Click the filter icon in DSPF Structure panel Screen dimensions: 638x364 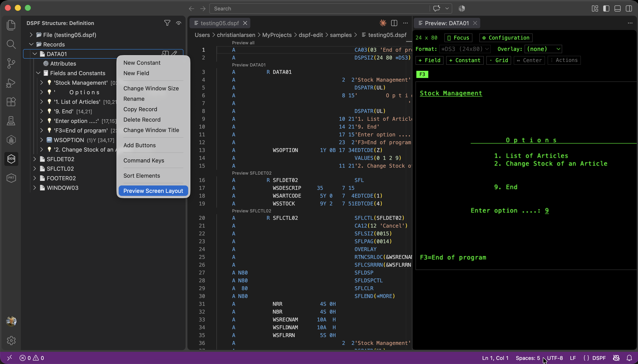pyautogui.click(x=167, y=23)
